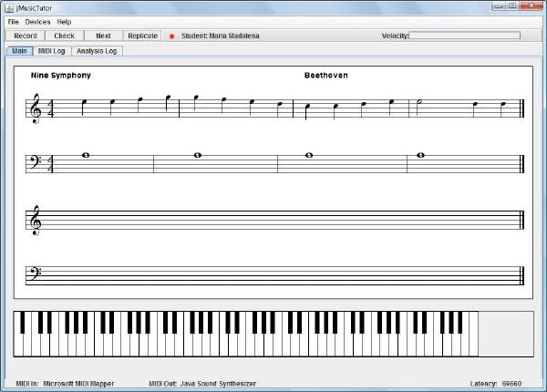This screenshot has height=392, width=547.
Task: Click MIDI In: Microsoft MIDI Mapper status text
Action: (65, 384)
